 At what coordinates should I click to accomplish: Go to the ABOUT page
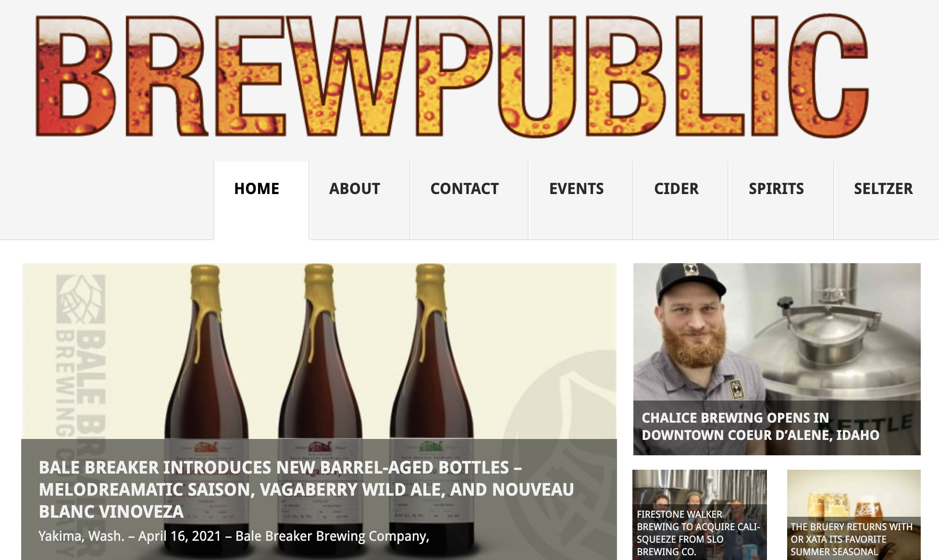click(355, 189)
